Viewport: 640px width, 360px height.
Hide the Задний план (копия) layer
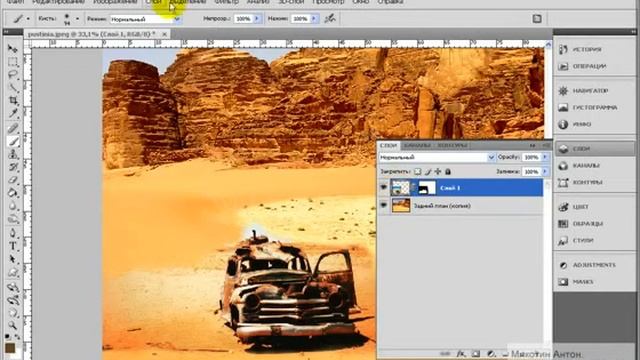(384, 205)
